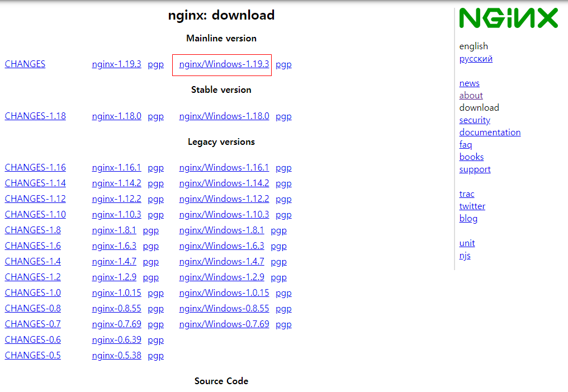Open the unit project link
The height and width of the screenshot is (392, 568).
(467, 243)
